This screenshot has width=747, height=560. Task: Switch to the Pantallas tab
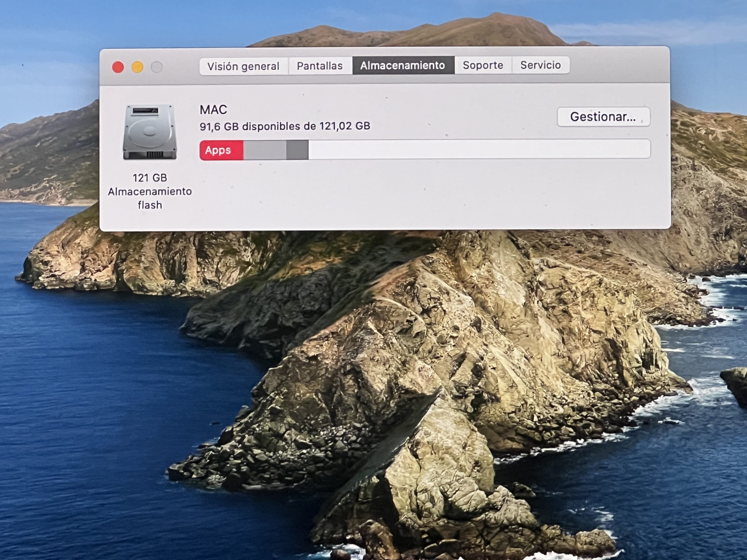point(320,66)
